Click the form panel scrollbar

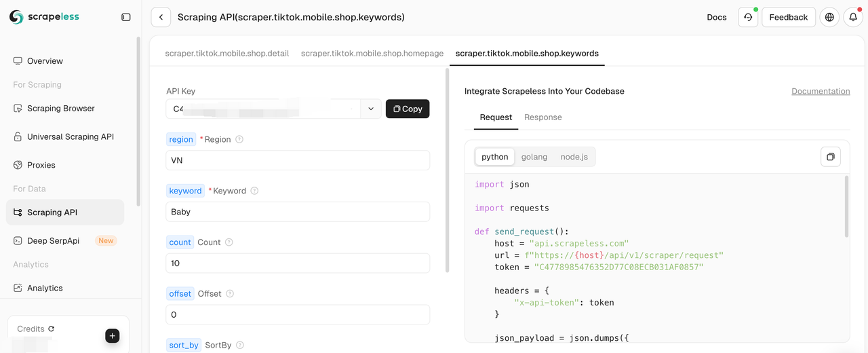pyautogui.click(x=447, y=170)
